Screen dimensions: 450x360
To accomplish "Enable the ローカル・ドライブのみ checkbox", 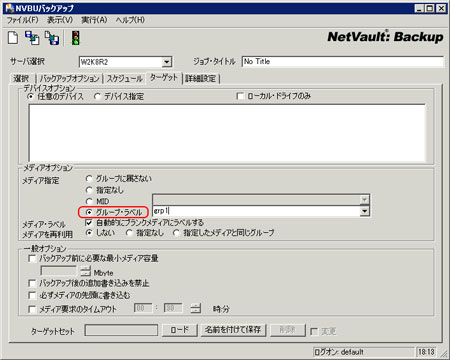I will [240, 96].
